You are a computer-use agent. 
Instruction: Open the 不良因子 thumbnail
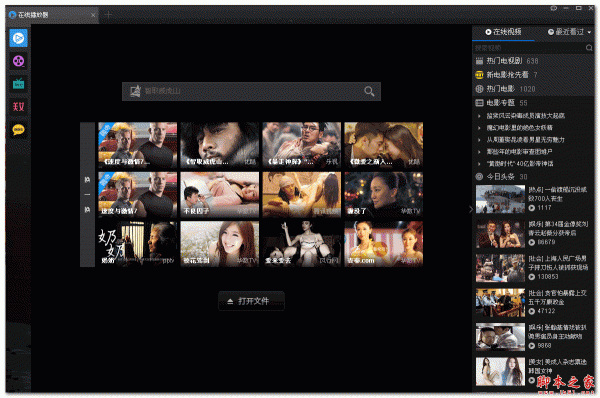[x=220, y=194]
